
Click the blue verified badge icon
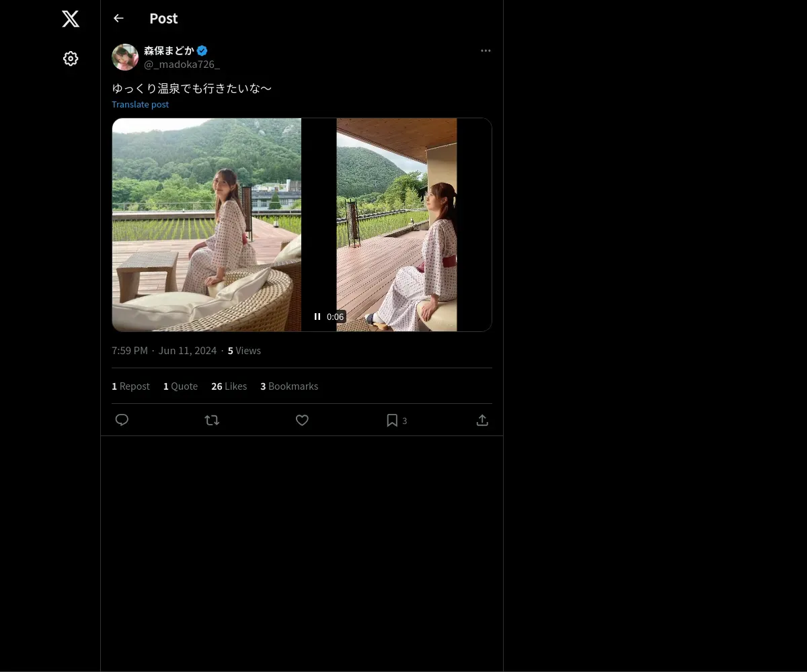click(x=202, y=50)
